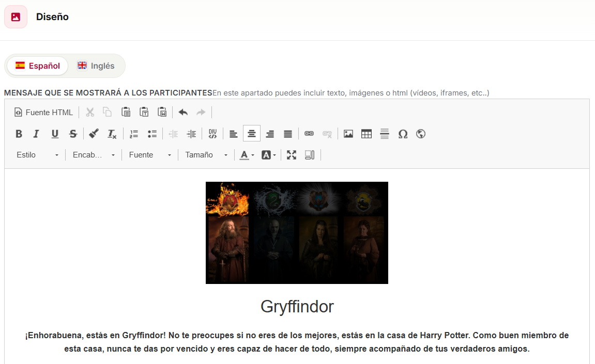The image size is (595, 364).
Task: Open the Fuente HTML source view
Action: (43, 112)
